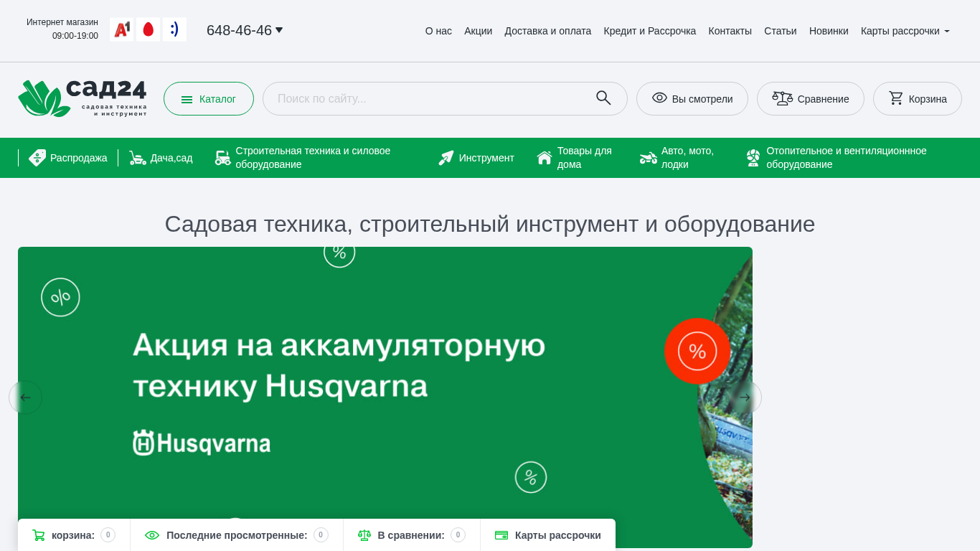Viewport: 980px width, 551px height.
Task: Click the cart icon in bottom bar
Action: (x=39, y=535)
